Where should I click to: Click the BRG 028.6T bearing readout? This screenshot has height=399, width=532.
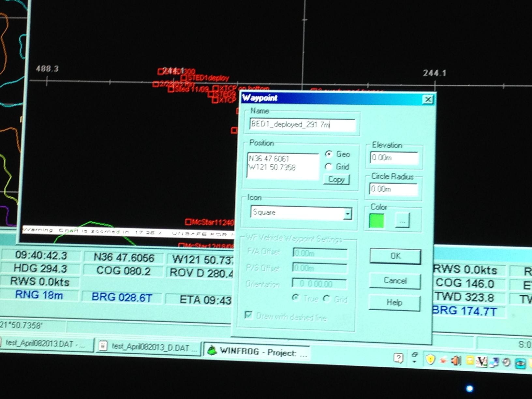tap(122, 297)
